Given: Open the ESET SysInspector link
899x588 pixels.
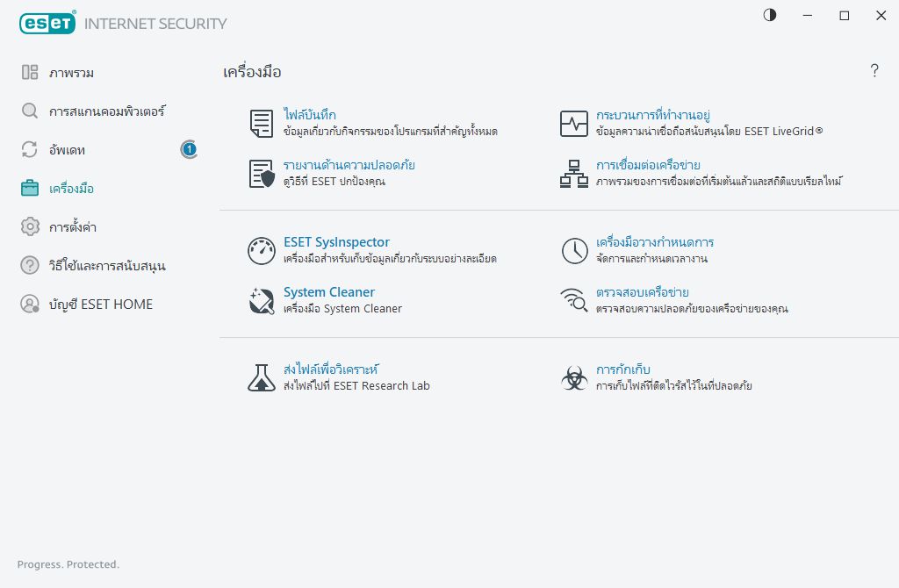Looking at the screenshot, I should (336, 242).
